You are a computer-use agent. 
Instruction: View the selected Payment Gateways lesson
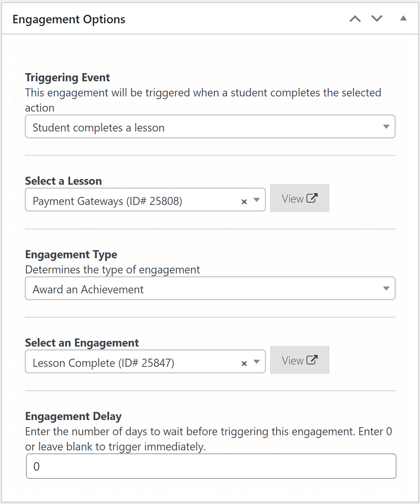(x=300, y=198)
